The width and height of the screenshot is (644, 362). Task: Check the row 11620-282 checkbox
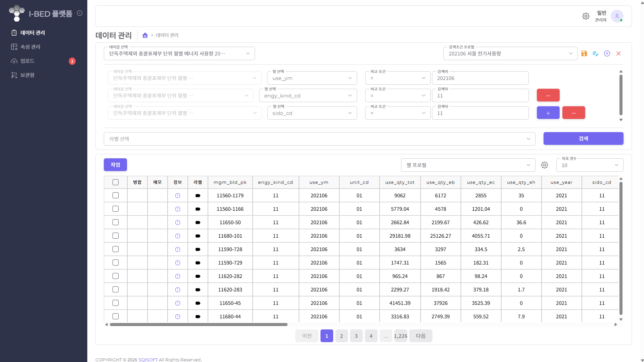click(116, 276)
